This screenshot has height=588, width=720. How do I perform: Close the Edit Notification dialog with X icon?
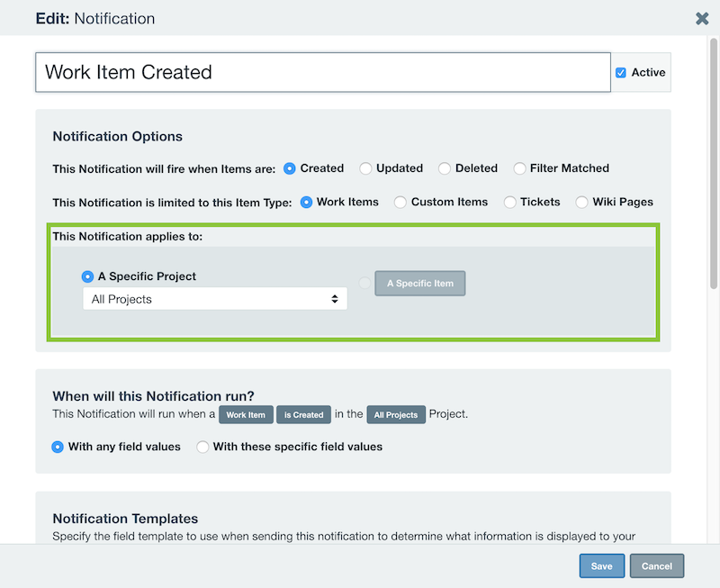pyautogui.click(x=702, y=18)
